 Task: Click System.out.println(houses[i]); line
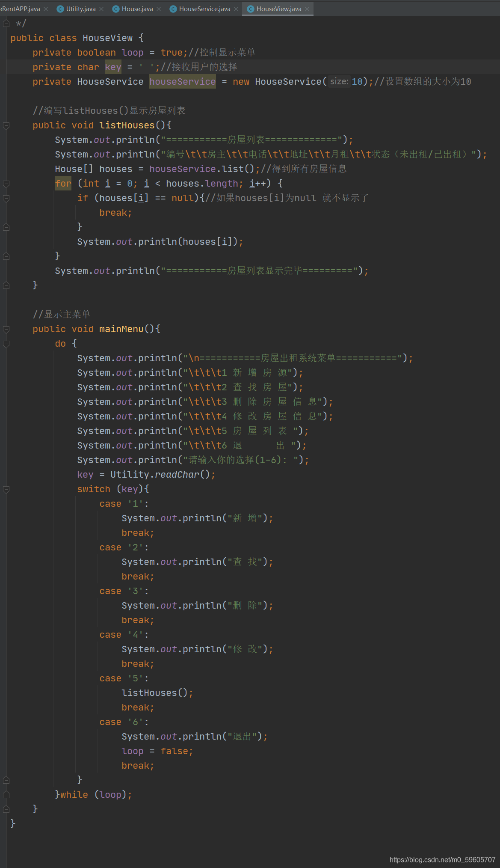point(160,241)
